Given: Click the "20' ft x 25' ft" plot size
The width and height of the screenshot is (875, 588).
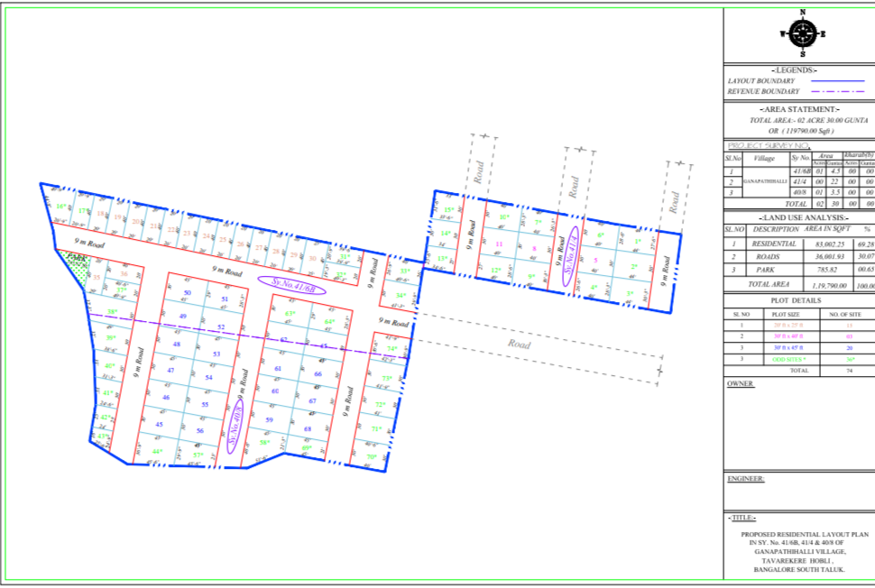Looking at the screenshot, I should (787, 326).
